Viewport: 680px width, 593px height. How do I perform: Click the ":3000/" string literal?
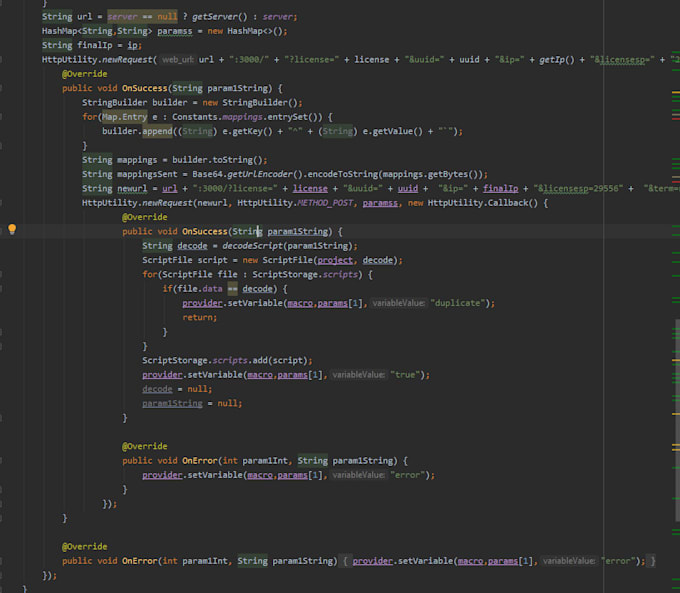click(x=249, y=59)
